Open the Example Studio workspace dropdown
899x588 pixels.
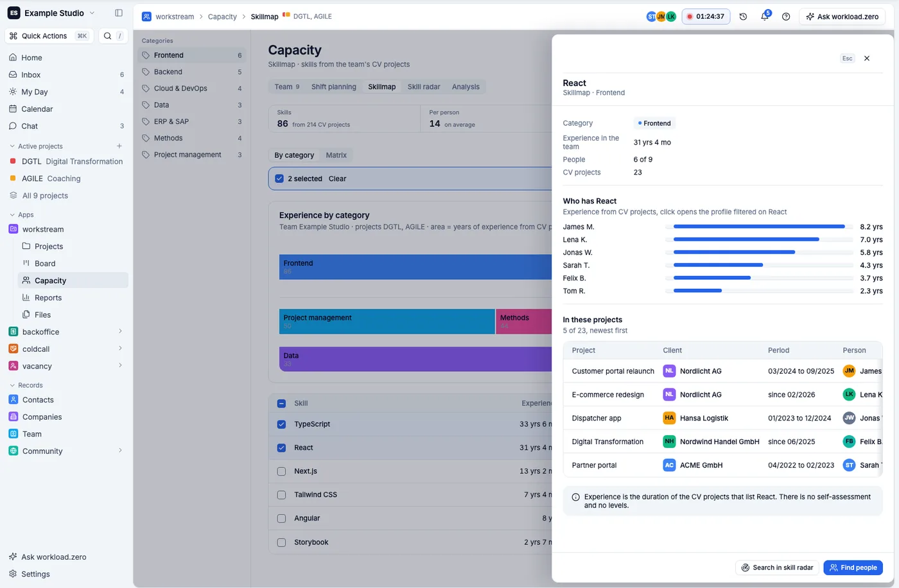pyautogui.click(x=51, y=13)
